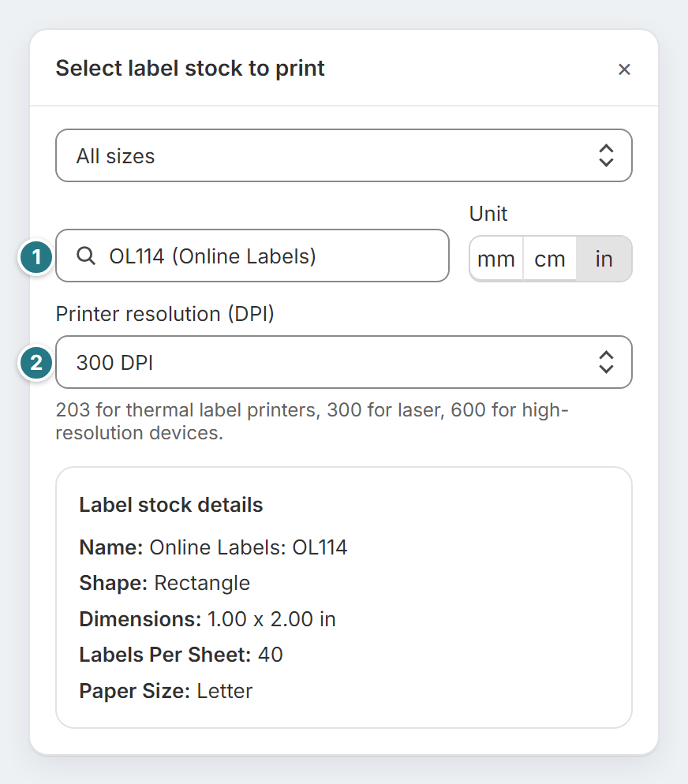
Task: Open the Printer resolution 300 DPI dropdown
Action: coord(344,362)
